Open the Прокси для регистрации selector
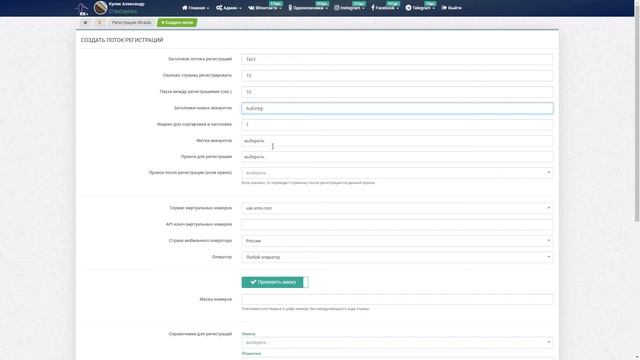 click(x=397, y=157)
